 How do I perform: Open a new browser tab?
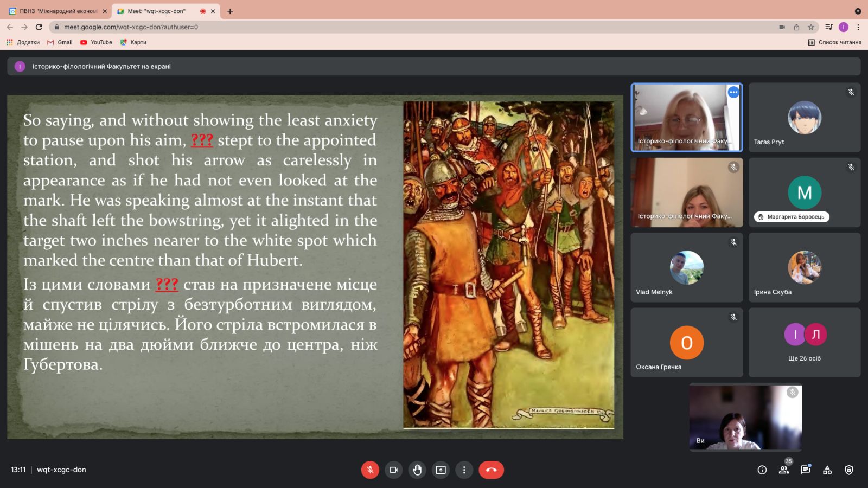coord(230,11)
